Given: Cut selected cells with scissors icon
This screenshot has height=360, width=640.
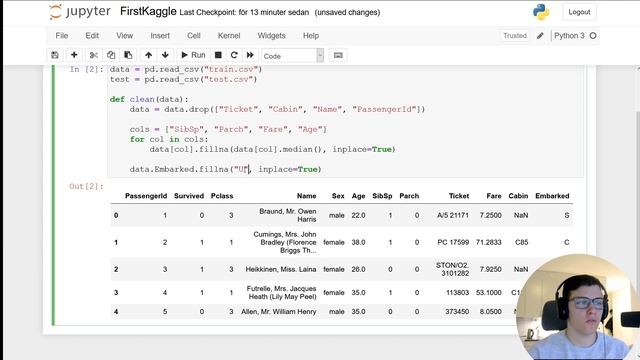Looking at the screenshot, I should coord(93,55).
